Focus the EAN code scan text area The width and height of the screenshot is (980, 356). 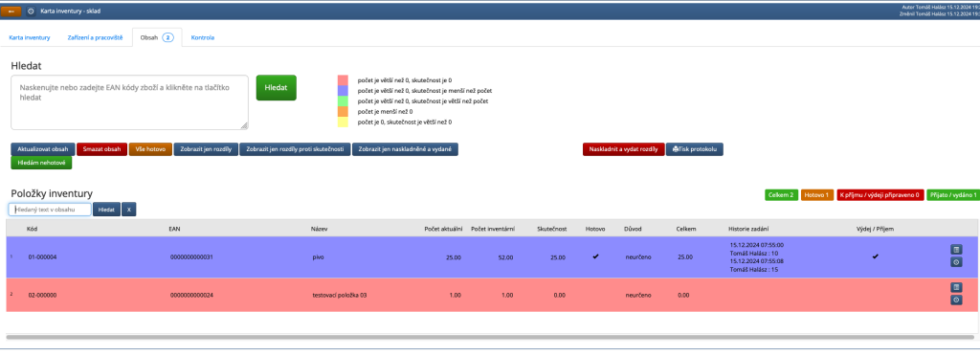point(129,102)
